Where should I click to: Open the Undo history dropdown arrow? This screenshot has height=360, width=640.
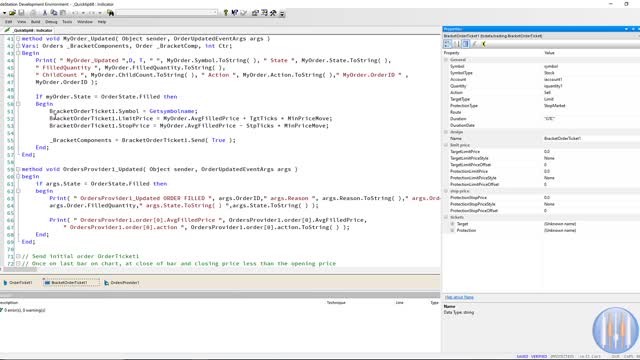tap(83, 13)
